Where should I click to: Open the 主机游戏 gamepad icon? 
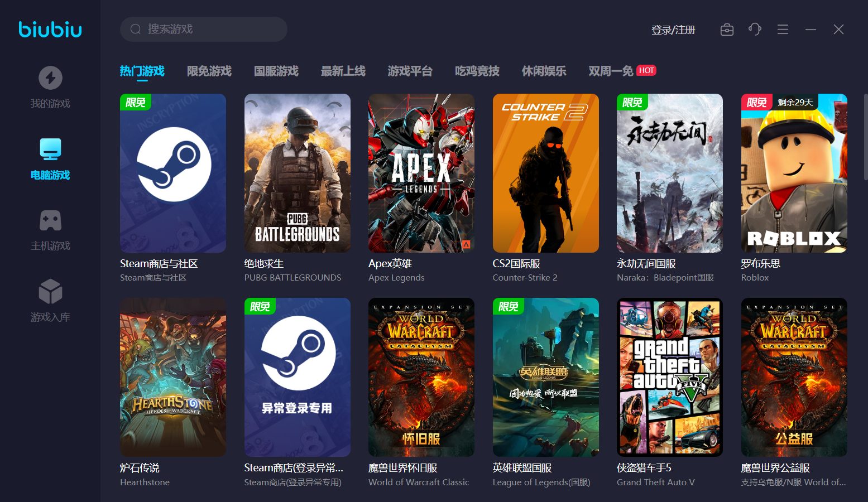point(50,220)
